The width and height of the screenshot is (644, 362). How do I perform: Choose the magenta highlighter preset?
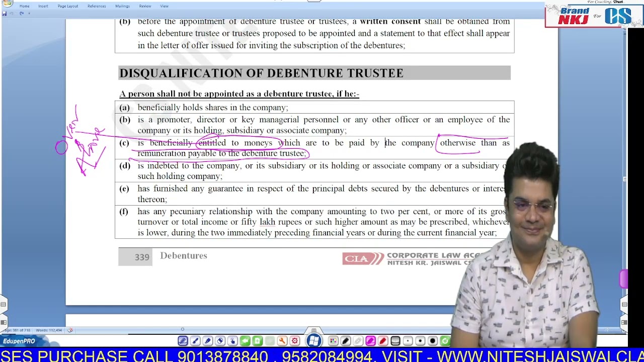coord(370,341)
